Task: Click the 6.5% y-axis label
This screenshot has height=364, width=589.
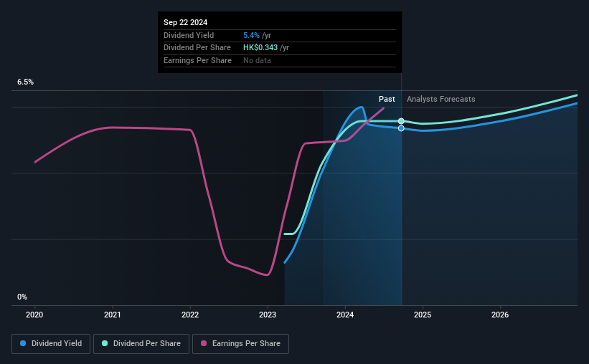Action: coord(25,82)
